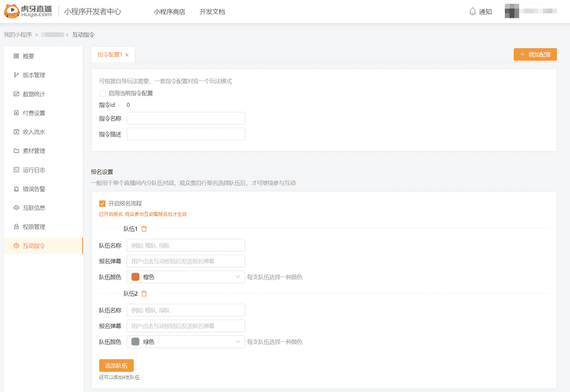Click the orange swatch for 队伍1
The height and width of the screenshot is (392, 570).
(x=135, y=277)
